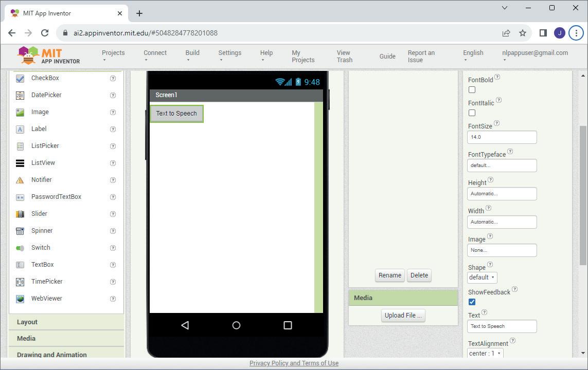The width and height of the screenshot is (588, 370).
Task: Expand the Media palette section
Action: [66, 339]
